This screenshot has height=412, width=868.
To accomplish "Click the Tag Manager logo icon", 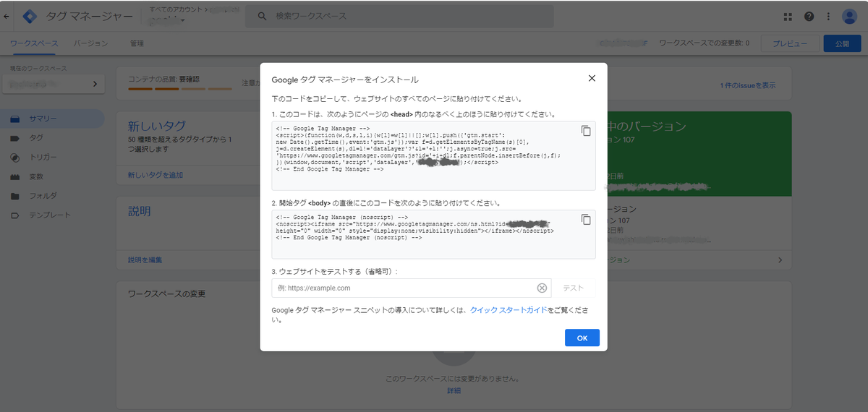I will tap(30, 16).
